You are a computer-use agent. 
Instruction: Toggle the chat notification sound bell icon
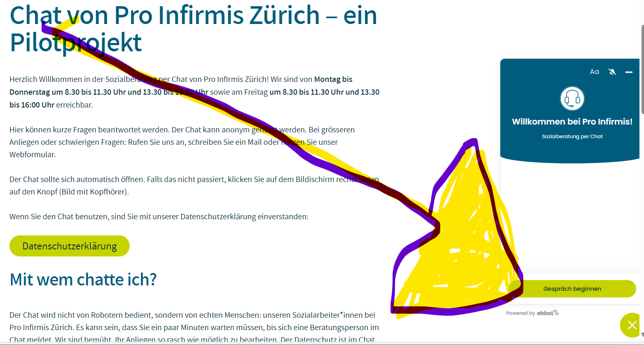[x=612, y=72]
